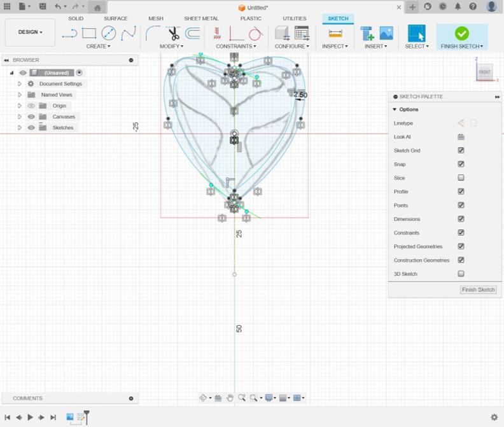This screenshot has width=504, height=427.
Task: Click the Measure inspect icon
Action: [x=335, y=33]
